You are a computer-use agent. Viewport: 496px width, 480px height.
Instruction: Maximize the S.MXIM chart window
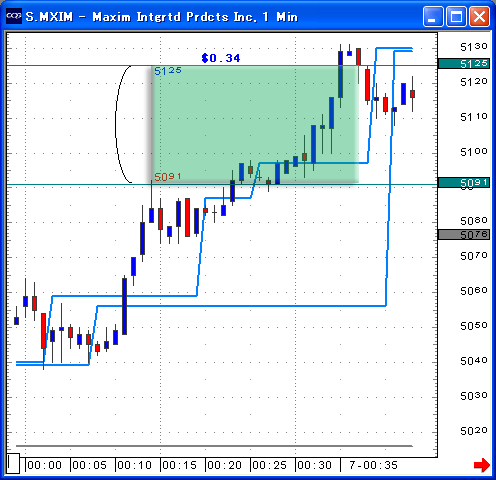pos(456,16)
